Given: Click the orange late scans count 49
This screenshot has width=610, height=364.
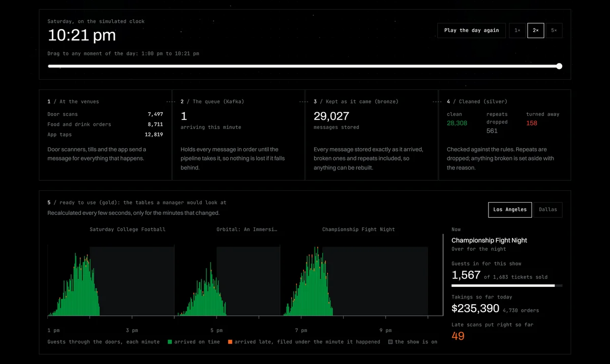Looking at the screenshot, I should [458, 336].
